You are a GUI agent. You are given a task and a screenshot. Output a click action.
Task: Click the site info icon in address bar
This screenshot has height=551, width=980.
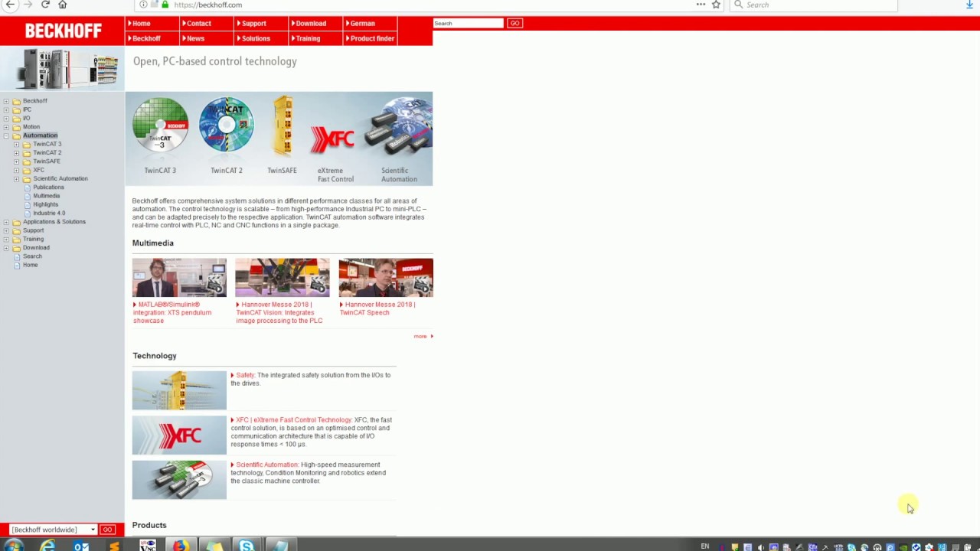coord(143,5)
